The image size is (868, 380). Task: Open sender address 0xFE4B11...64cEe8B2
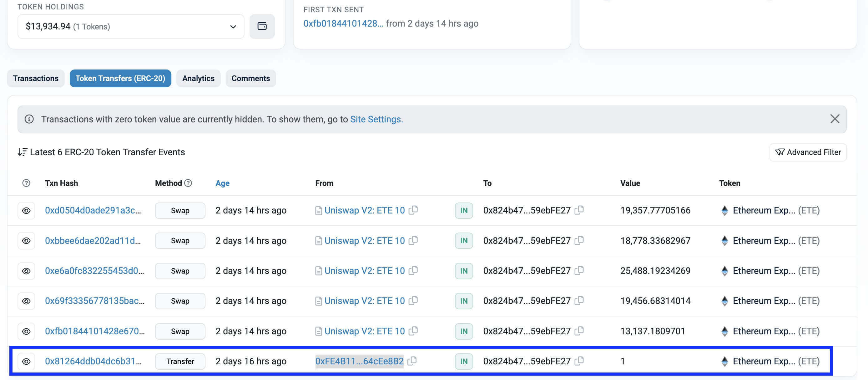(359, 361)
